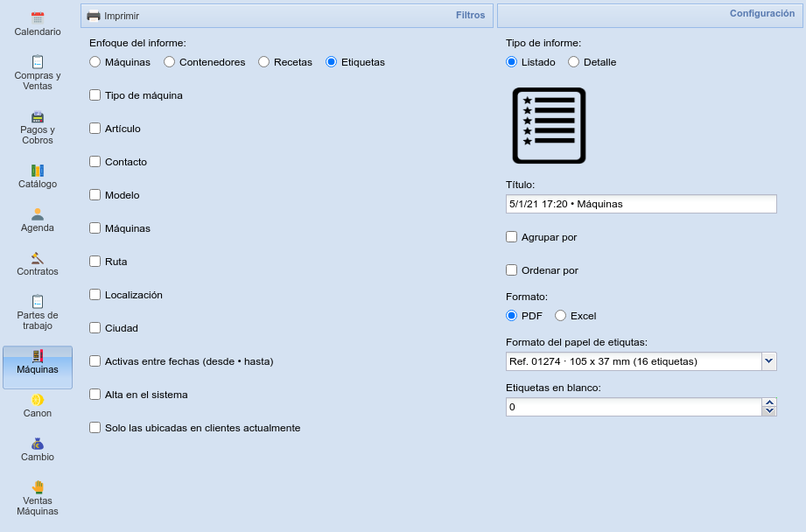Expand the label paper format dropdown
Screen dimensions: 806x532
coord(768,361)
